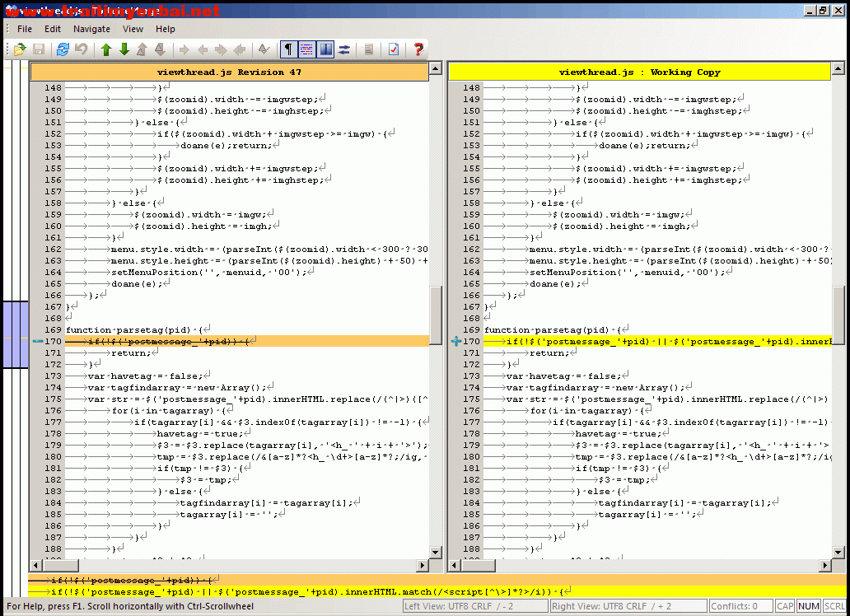Image resolution: width=850 pixels, height=616 pixels.
Task: Click 'Conflicts: 0' status entry
Action: [x=740, y=606]
